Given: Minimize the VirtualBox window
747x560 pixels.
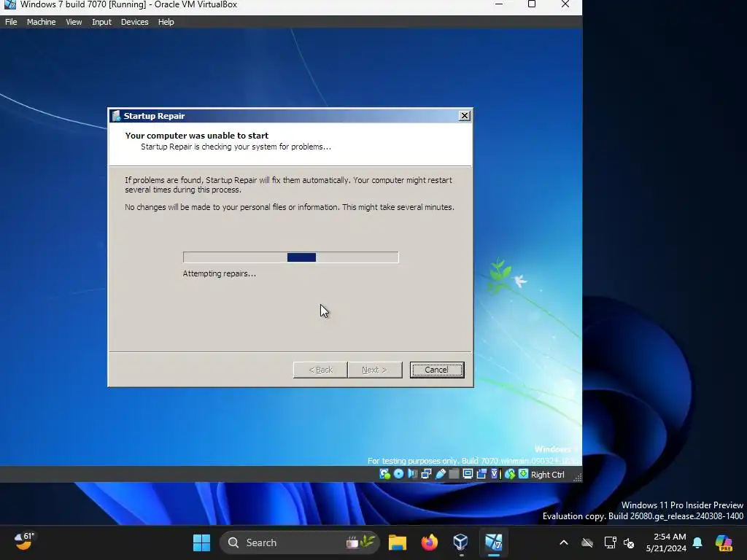Looking at the screenshot, I should point(499,4).
